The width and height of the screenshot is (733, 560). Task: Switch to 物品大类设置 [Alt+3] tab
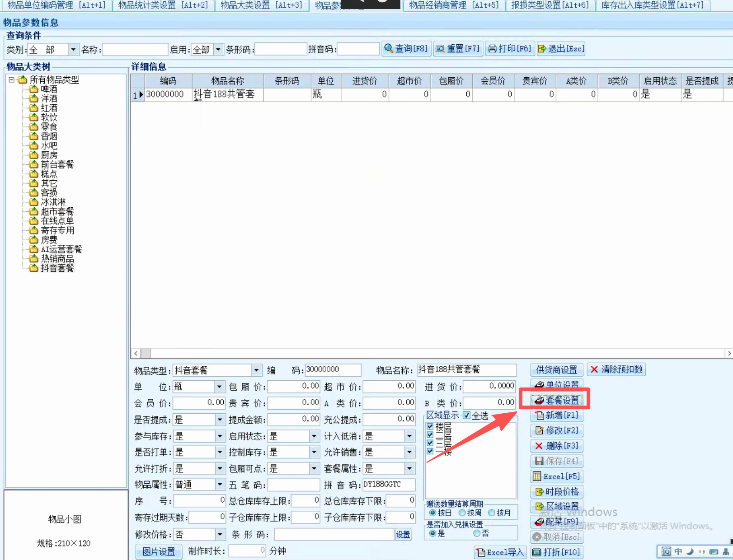click(x=261, y=5)
